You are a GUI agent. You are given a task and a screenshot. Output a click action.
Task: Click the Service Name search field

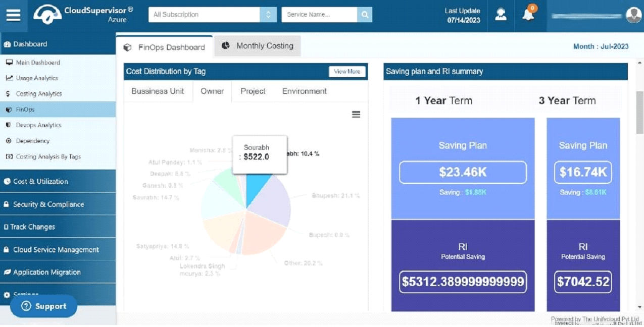(x=319, y=15)
